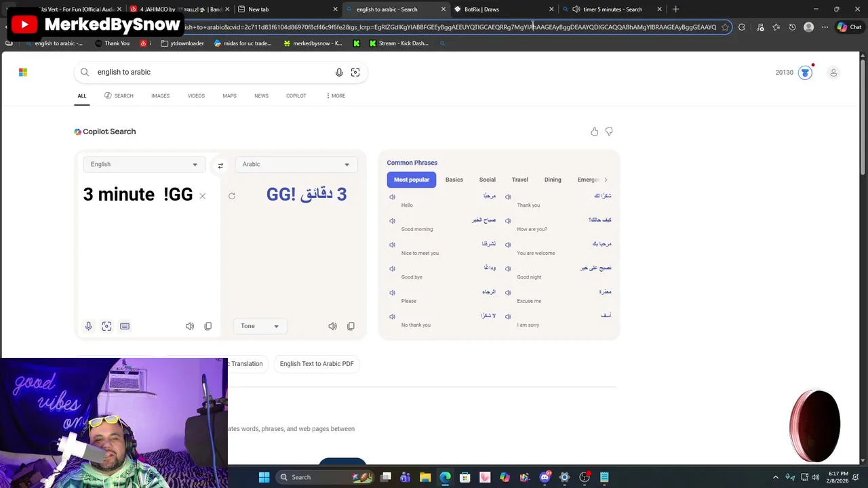Switch to the Social phrases tab
This screenshot has height=488, width=868.
tap(487, 180)
